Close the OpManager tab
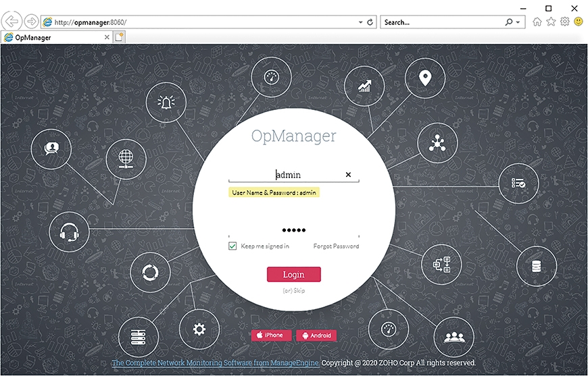The width and height of the screenshot is (588, 376). click(107, 37)
